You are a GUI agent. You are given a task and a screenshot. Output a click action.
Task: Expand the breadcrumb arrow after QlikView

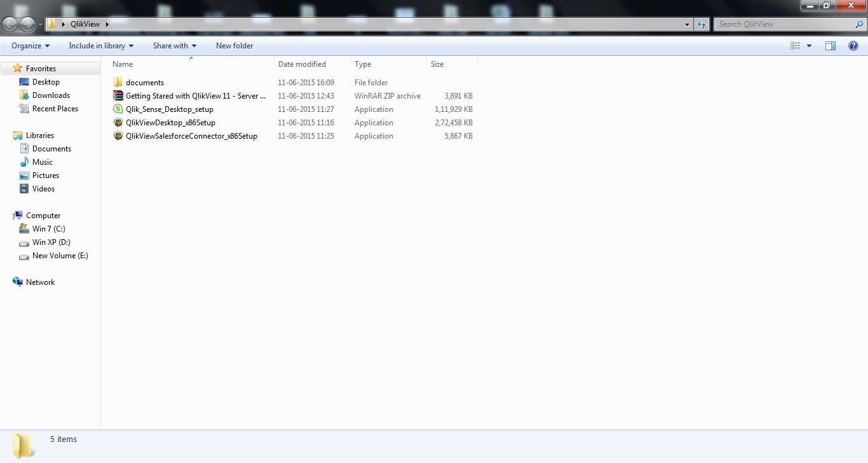[x=107, y=24]
